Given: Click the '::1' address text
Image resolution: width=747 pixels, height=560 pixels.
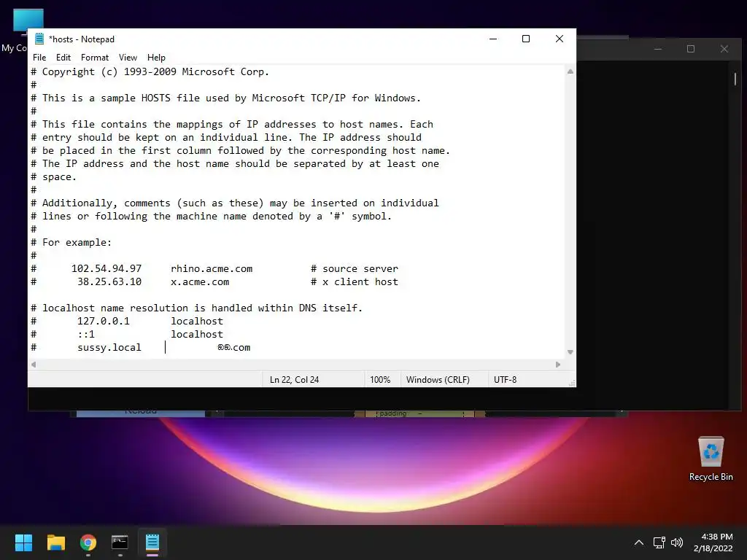Looking at the screenshot, I should 86,335.
